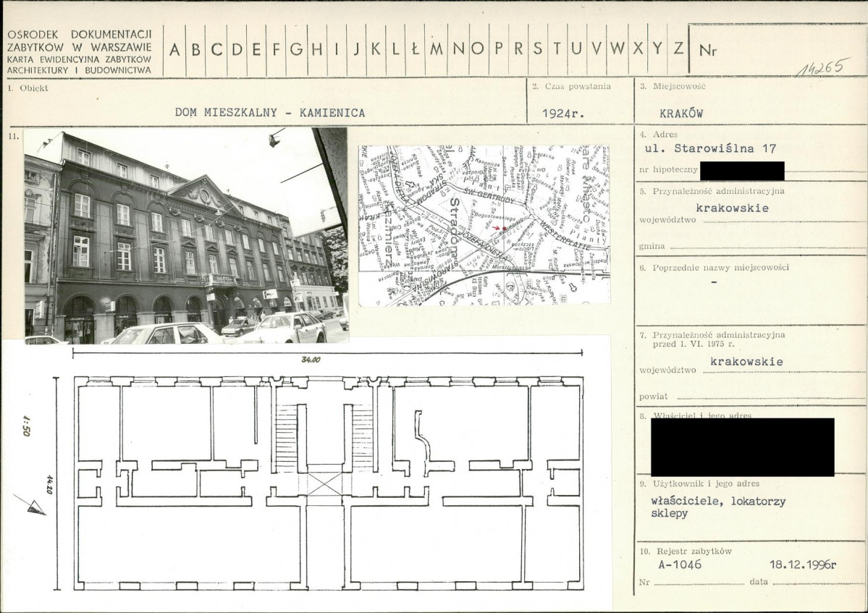Screen dimensions: 868x613
Task: Click the building facade photograph
Action: [x=186, y=236]
